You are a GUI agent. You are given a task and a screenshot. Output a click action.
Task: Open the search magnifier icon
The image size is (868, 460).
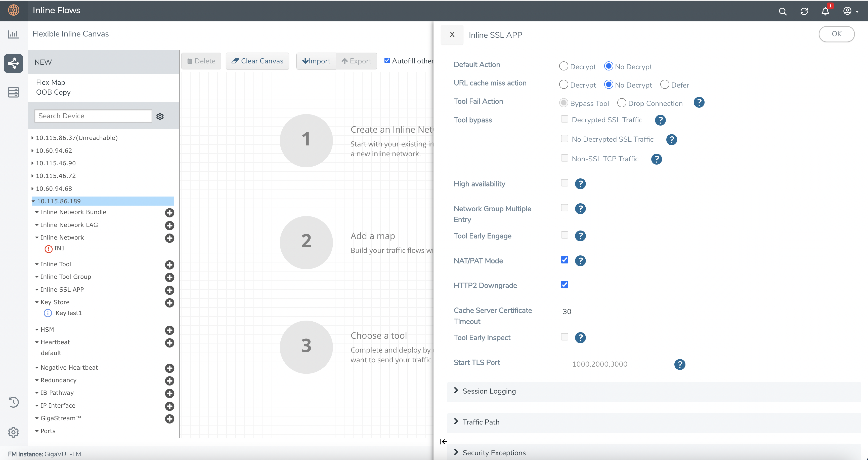coord(783,12)
